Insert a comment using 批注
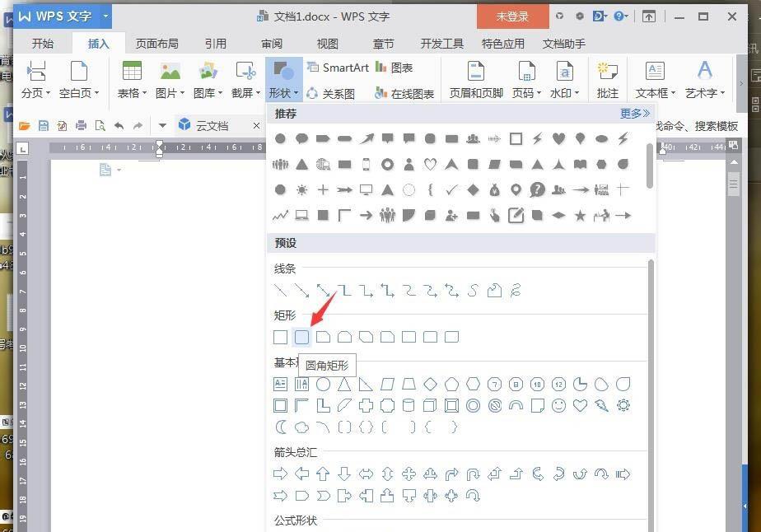This screenshot has height=532, width=761. click(x=607, y=78)
